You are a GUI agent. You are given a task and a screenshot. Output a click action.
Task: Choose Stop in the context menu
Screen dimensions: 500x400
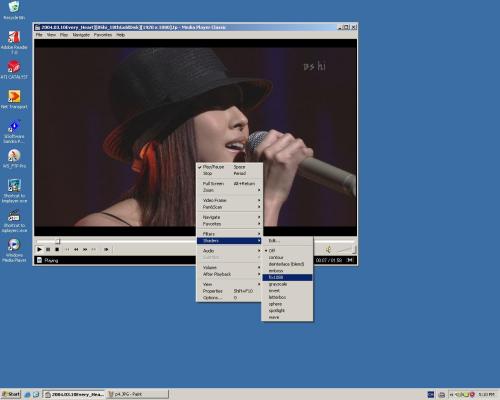point(229,173)
